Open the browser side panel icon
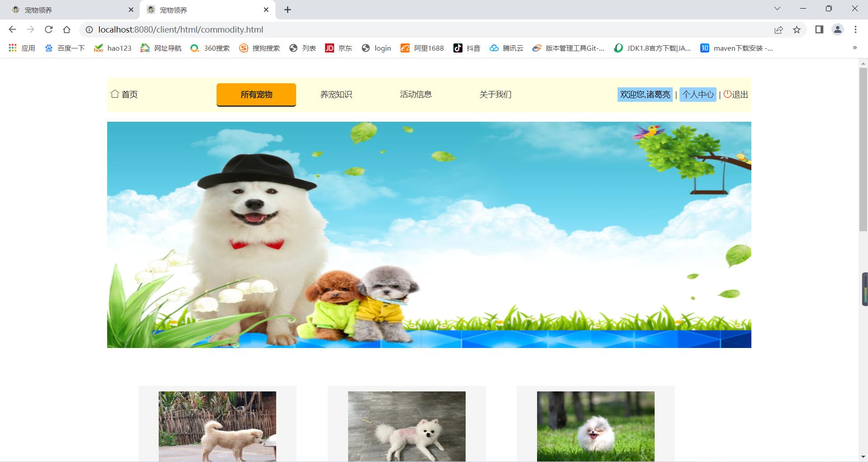Image resolution: width=868 pixels, height=462 pixels. pyautogui.click(x=819, y=29)
